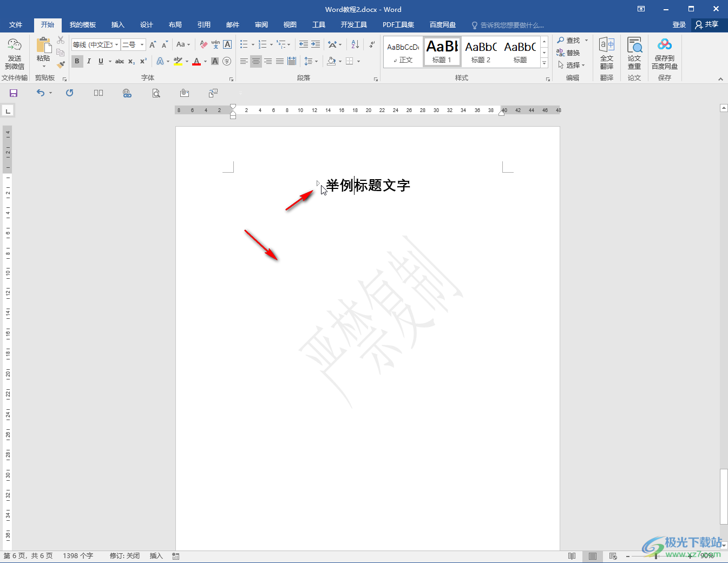
Task: Click the Cut scissors icon
Action: (61, 41)
